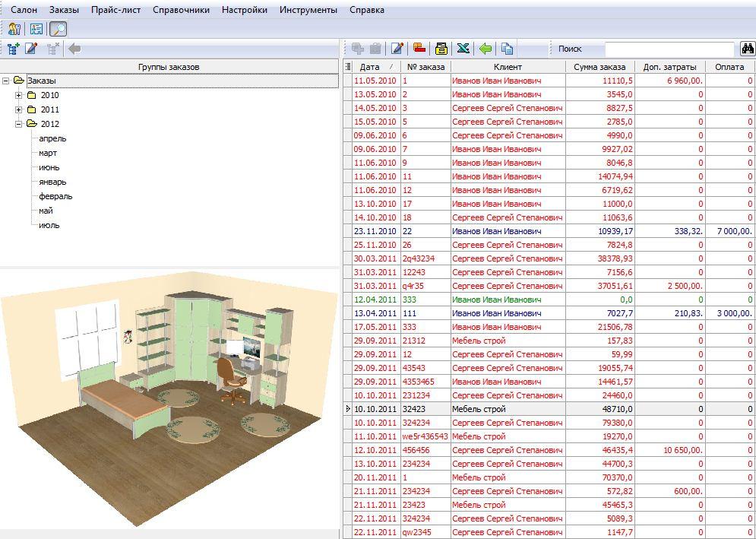Focus the Поиск search input field
Image resolution: width=756 pixels, height=539 pixels.
(669, 49)
